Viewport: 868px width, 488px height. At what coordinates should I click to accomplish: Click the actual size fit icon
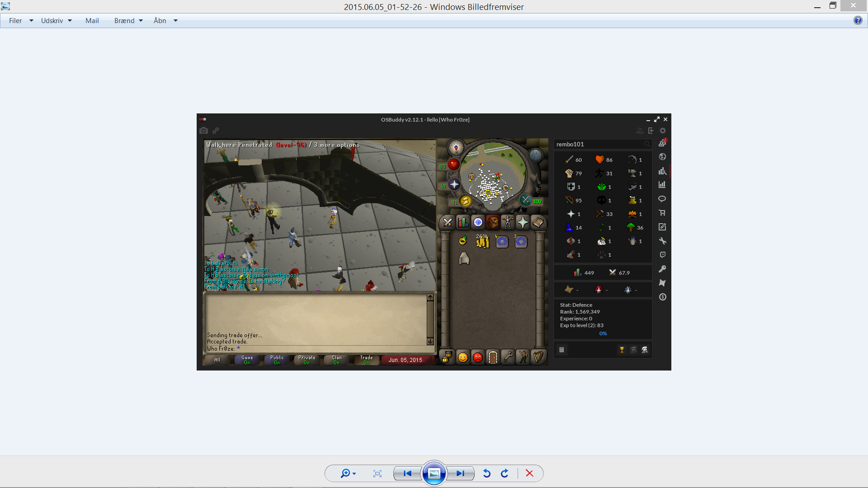tap(377, 473)
